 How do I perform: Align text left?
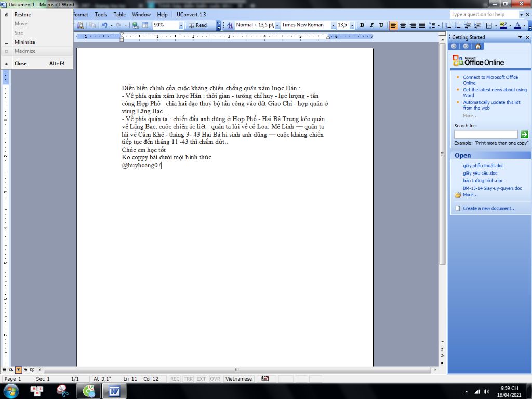point(393,25)
